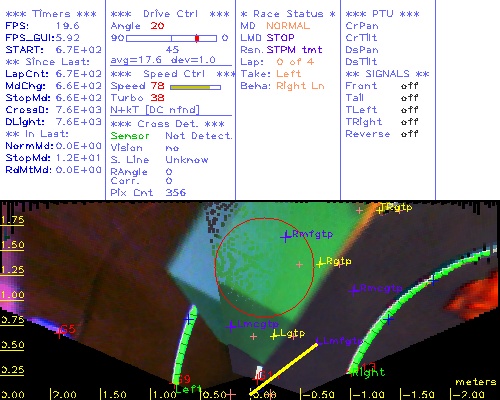Toggle the Reverse signal off value
The height and width of the screenshot is (400, 500).
[x=409, y=134]
